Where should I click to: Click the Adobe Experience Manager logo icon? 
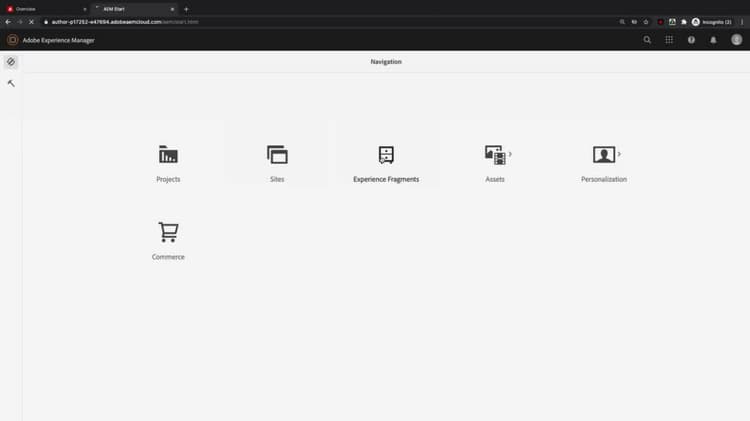12,40
